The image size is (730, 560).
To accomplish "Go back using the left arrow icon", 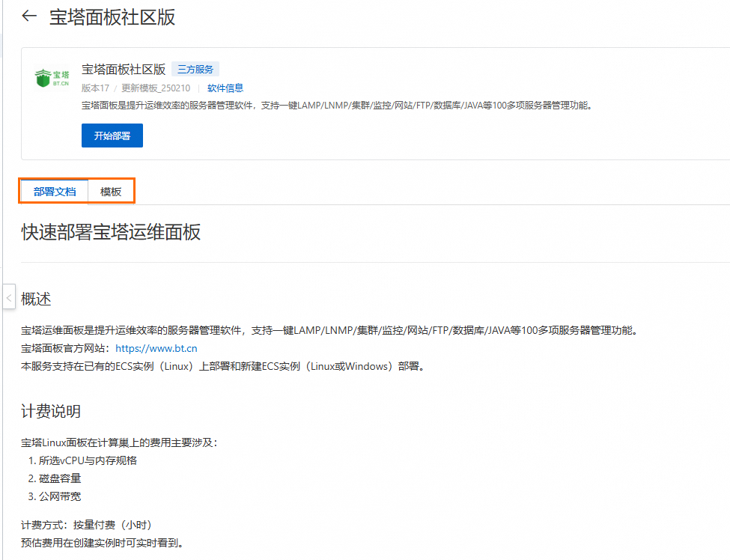I will (29, 16).
